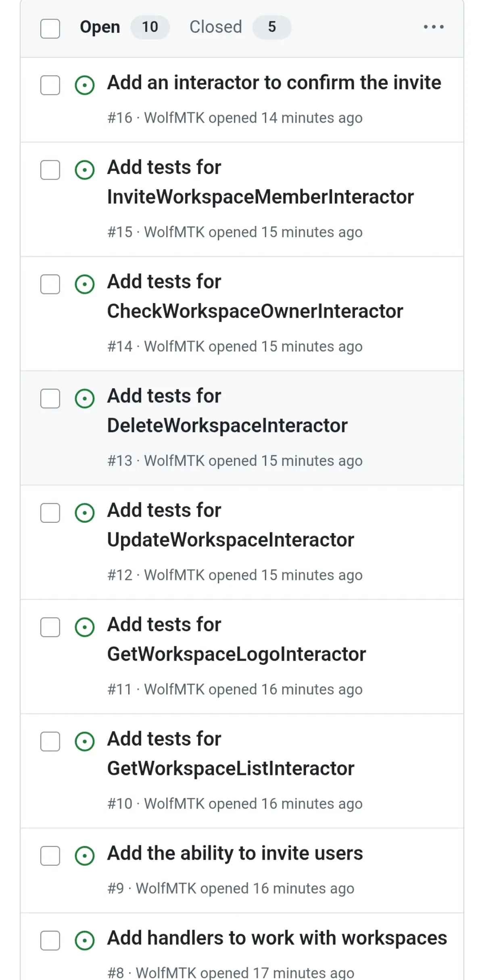Tick checkbox for Add handlers to work with workspaces

coord(50,940)
